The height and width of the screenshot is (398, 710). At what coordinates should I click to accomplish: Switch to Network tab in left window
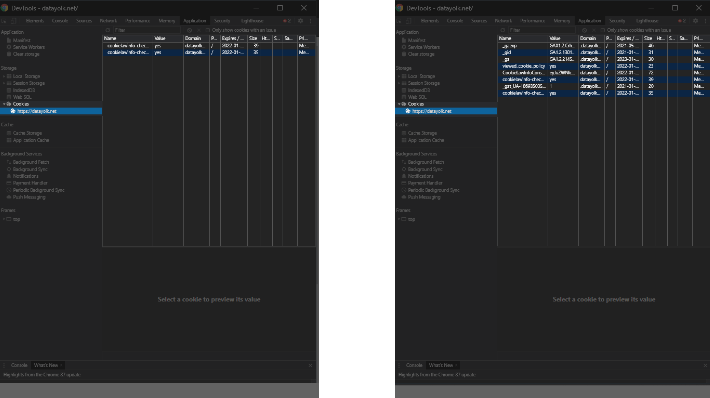coord(108,21)
